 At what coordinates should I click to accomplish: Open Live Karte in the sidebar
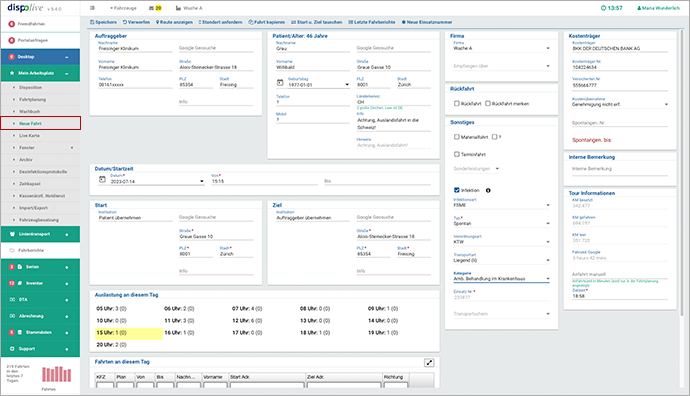pyautogui.click(x=29, y=136)
